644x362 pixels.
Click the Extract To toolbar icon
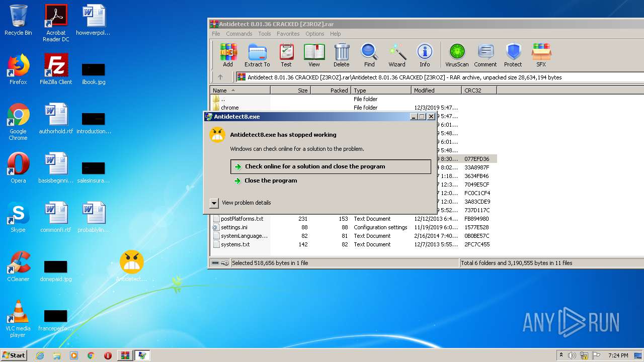click(257, 55)
